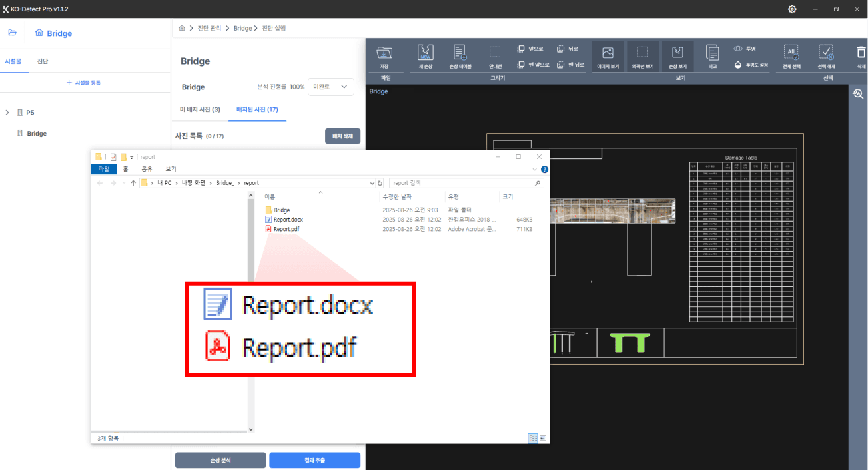Toggle 투명 transparency eye option
This screenshot has width=868, height=470.
(x=745, y=49)
